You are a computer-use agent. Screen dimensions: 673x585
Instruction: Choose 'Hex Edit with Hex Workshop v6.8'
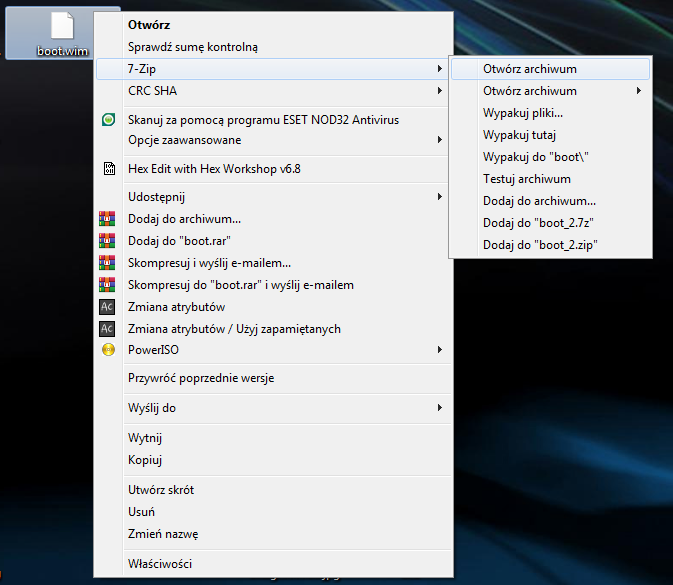point(274,169)
